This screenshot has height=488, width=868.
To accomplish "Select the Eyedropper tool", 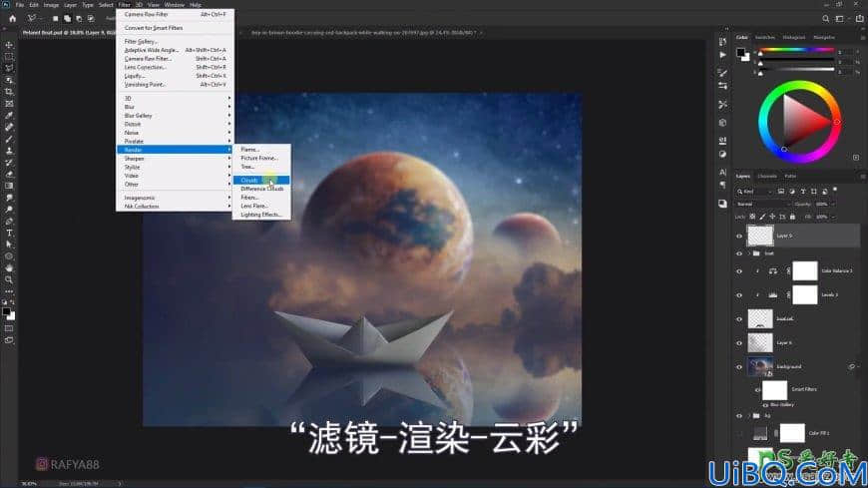I will (9, 115).
